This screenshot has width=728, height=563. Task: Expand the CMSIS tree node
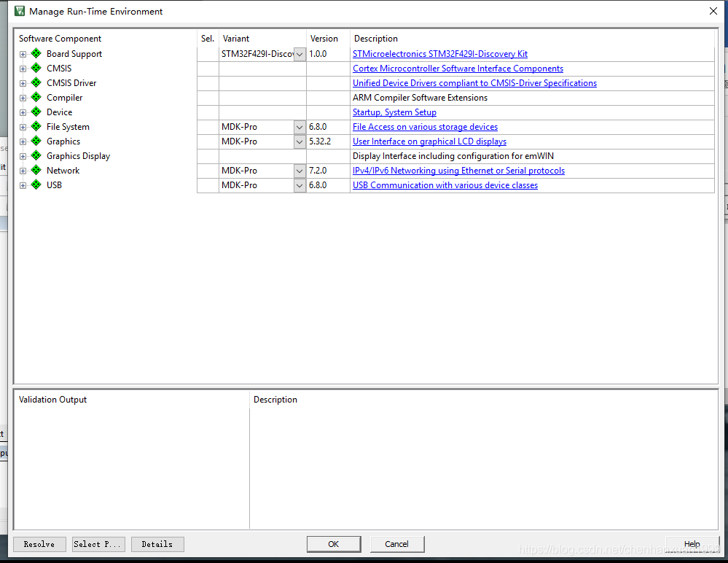(23, 69)
